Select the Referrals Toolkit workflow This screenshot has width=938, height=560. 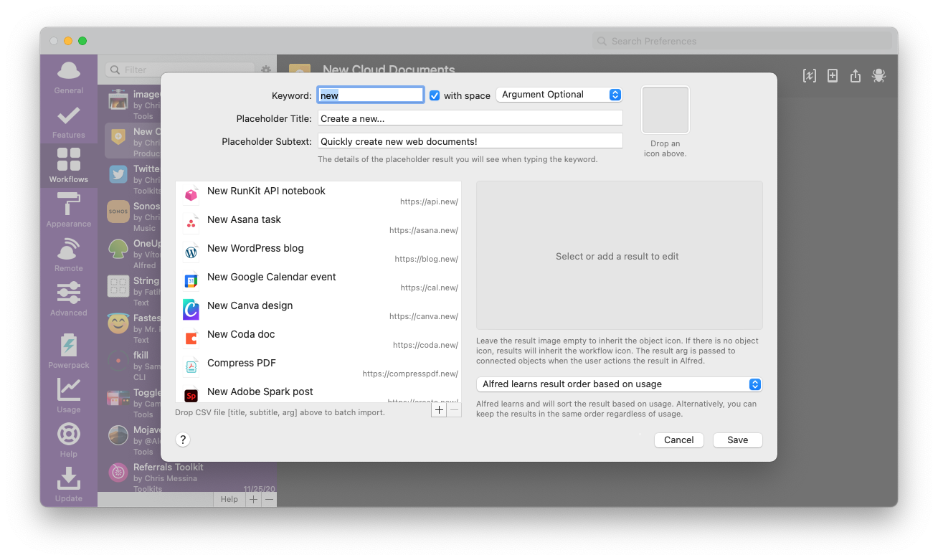pyautogui.click(x=187, y=476)
